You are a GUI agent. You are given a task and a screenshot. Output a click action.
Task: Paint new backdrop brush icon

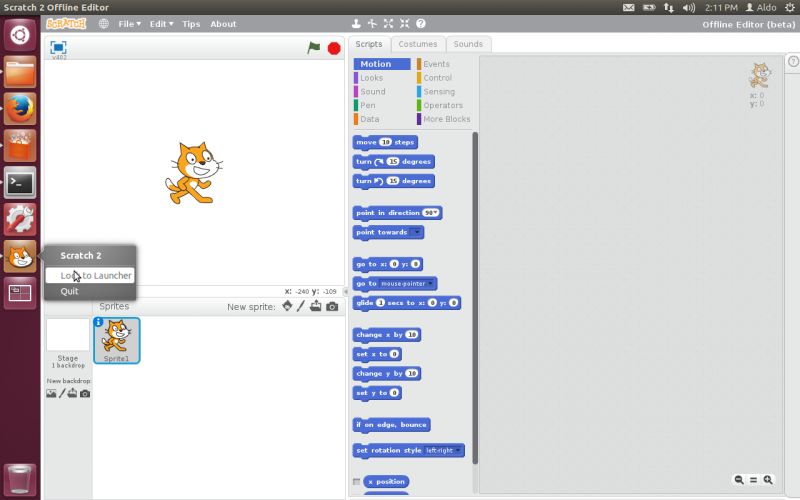point(62,393)
